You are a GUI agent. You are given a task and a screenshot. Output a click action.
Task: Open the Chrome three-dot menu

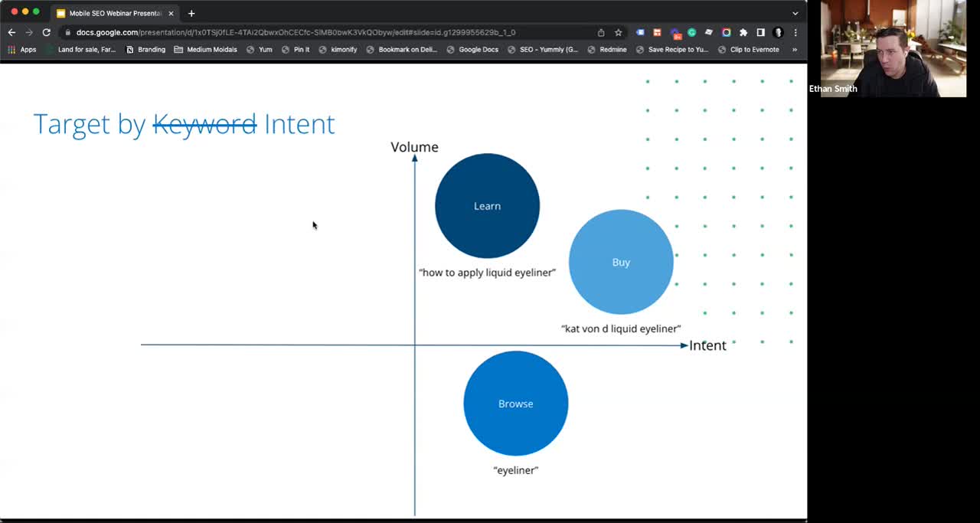click(x=795, y=32)
